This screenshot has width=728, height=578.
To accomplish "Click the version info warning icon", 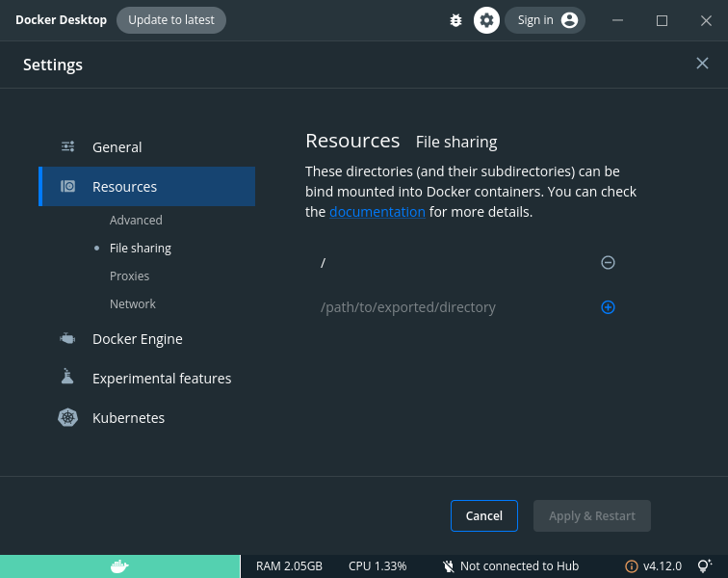I will 631,565.
